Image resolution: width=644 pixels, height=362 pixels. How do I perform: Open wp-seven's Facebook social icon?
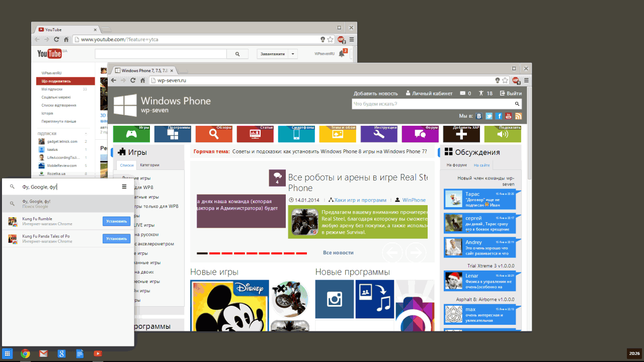[x=499, y=116]
